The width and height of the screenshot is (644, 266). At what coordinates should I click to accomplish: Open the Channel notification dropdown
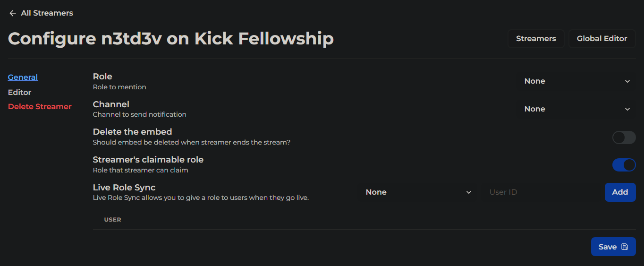pyautogui.click(x=576, y=109)
